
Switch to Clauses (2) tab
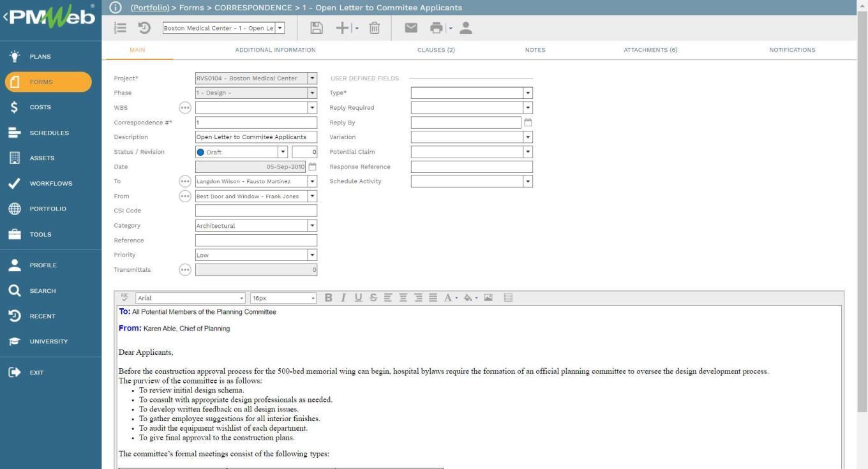click(x=436, y=50)
